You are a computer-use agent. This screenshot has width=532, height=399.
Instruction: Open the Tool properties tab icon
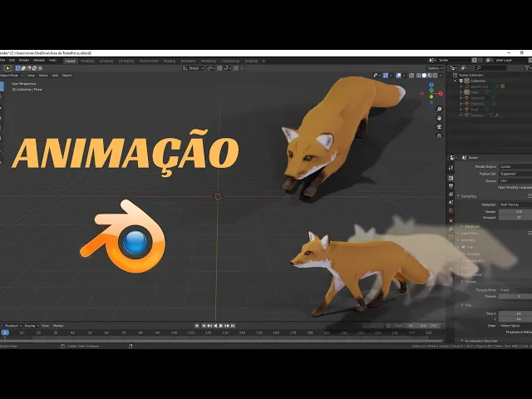coord(451,168)
